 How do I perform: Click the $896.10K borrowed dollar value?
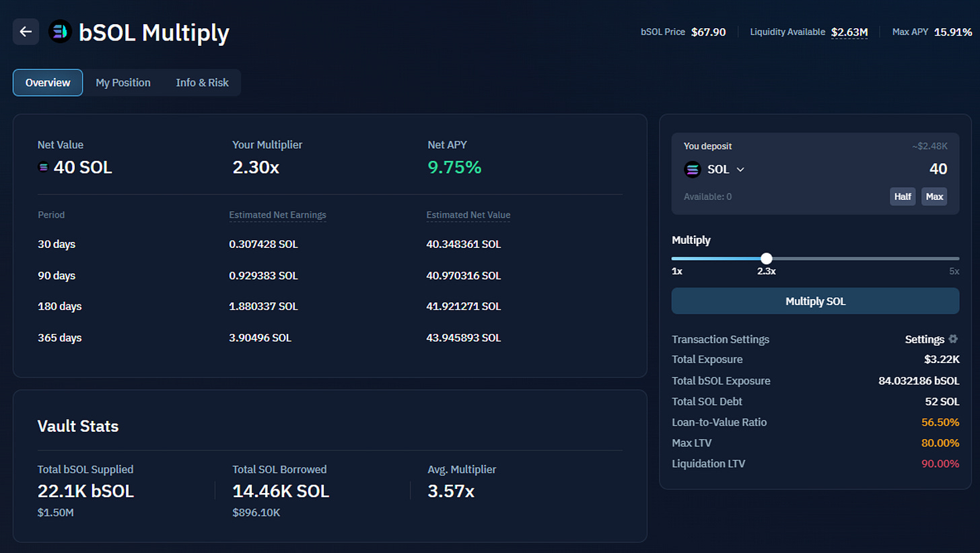(256, 513)
